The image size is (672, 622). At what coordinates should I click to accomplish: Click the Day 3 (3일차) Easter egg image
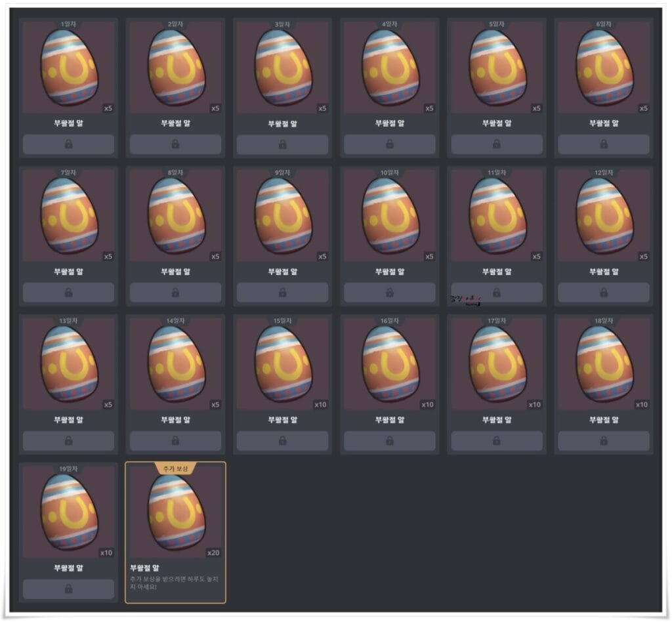coord(283,68)
